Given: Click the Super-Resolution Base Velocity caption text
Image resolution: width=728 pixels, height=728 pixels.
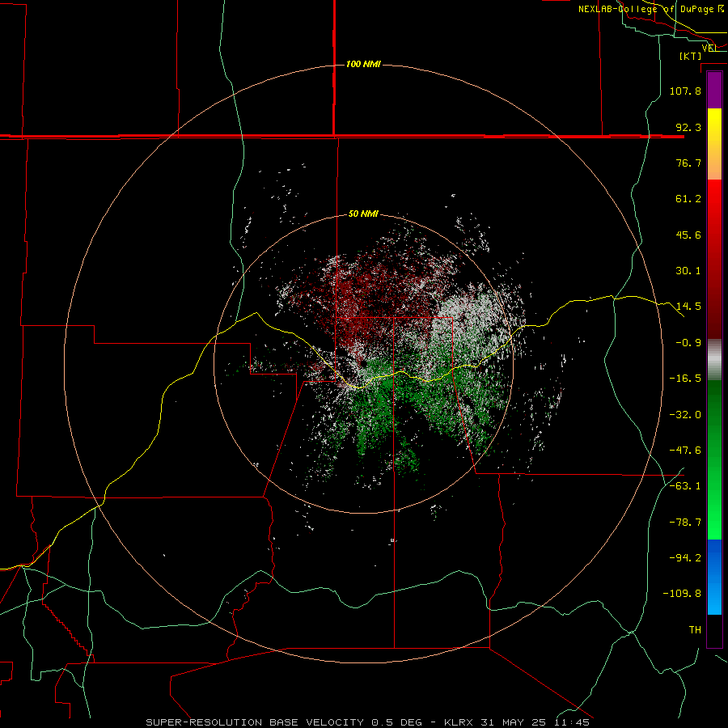Looking at the screenshot, I should click(x=368, y=722).
